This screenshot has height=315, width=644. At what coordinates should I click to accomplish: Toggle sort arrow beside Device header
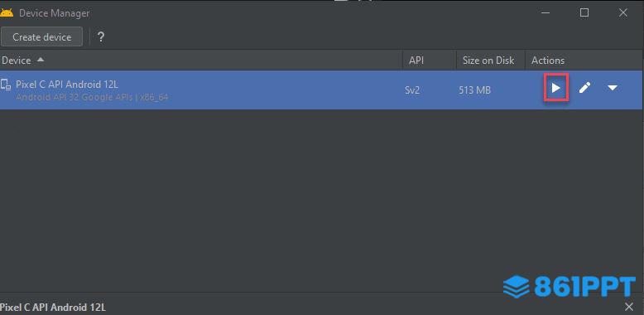(41, 60)
